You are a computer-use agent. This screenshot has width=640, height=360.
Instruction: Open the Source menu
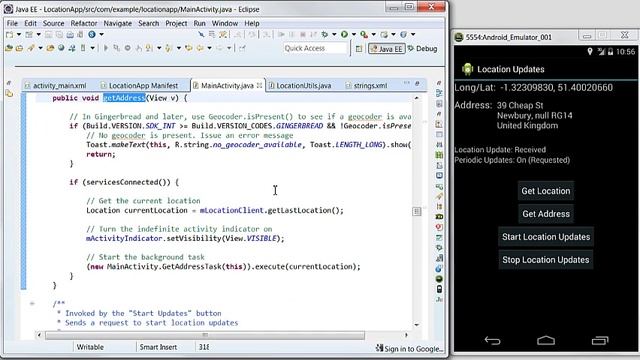coord(53,23)
